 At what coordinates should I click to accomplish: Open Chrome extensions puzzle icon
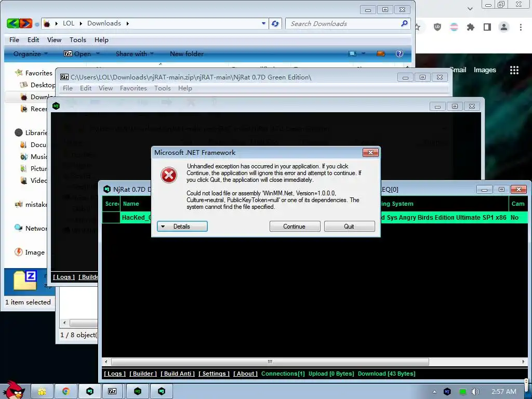pyautogui.click(x=471, y=27)
